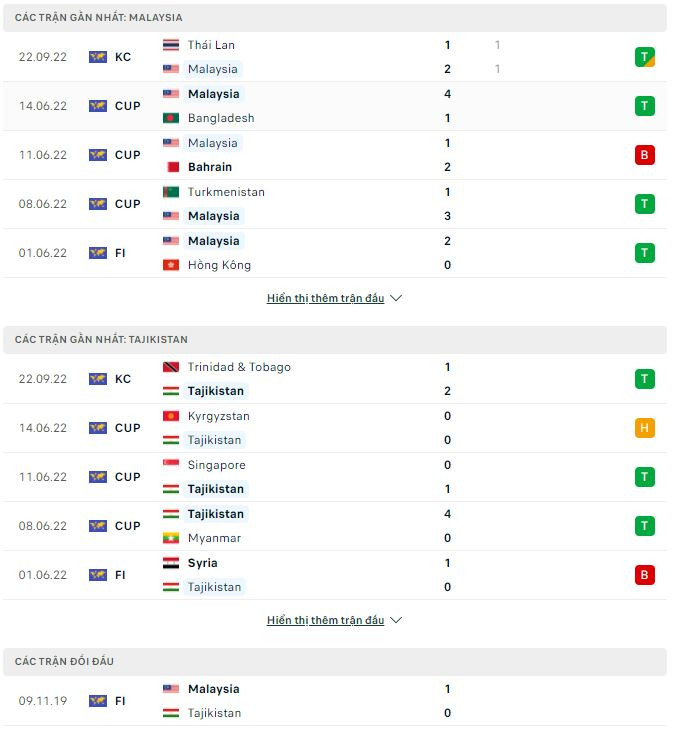Viewport: 678px width, 731px height.
Task: Click the Kyrgyzstan flag icon
Action: coord(170,416)
